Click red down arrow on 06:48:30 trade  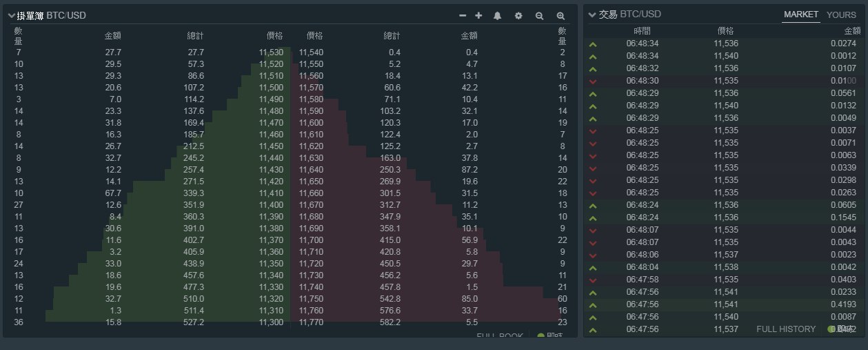(x=593, y=81)
